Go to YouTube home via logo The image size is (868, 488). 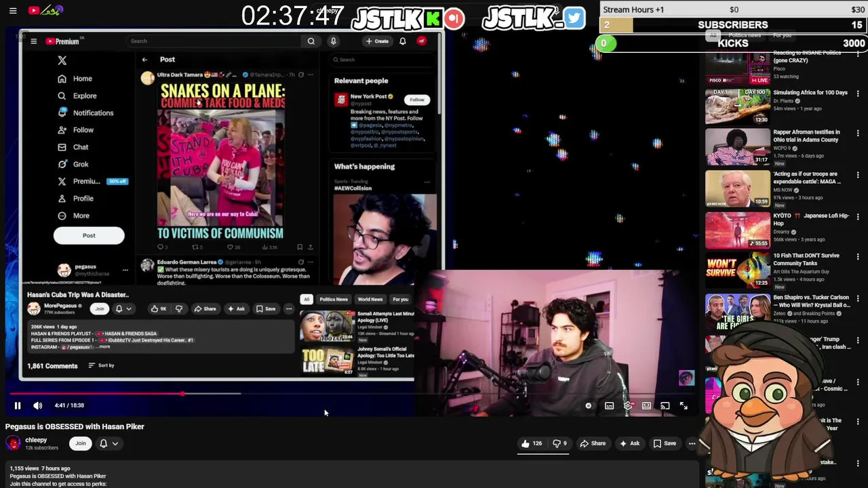[46, 10]
